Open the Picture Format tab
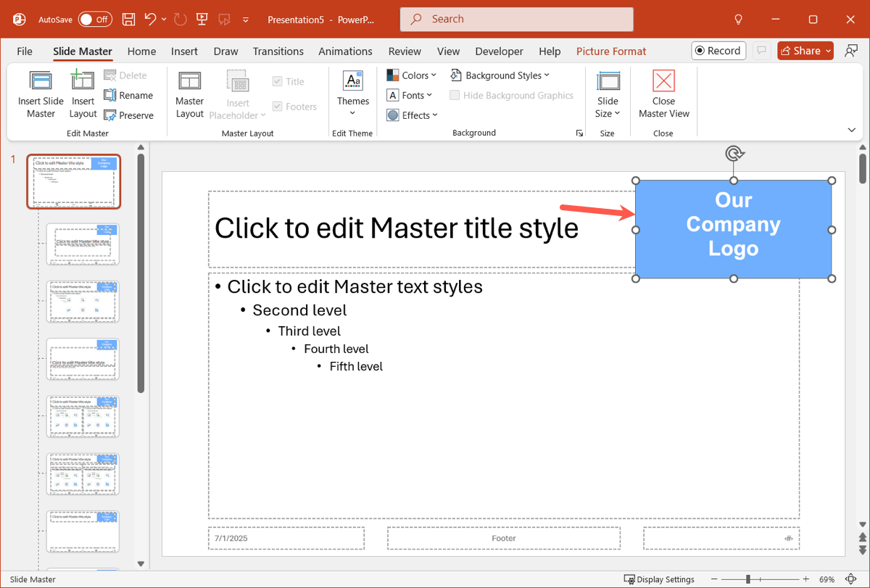Image resolution: width=870 pixels, height=588 pixels. click(x=610, y=51)
